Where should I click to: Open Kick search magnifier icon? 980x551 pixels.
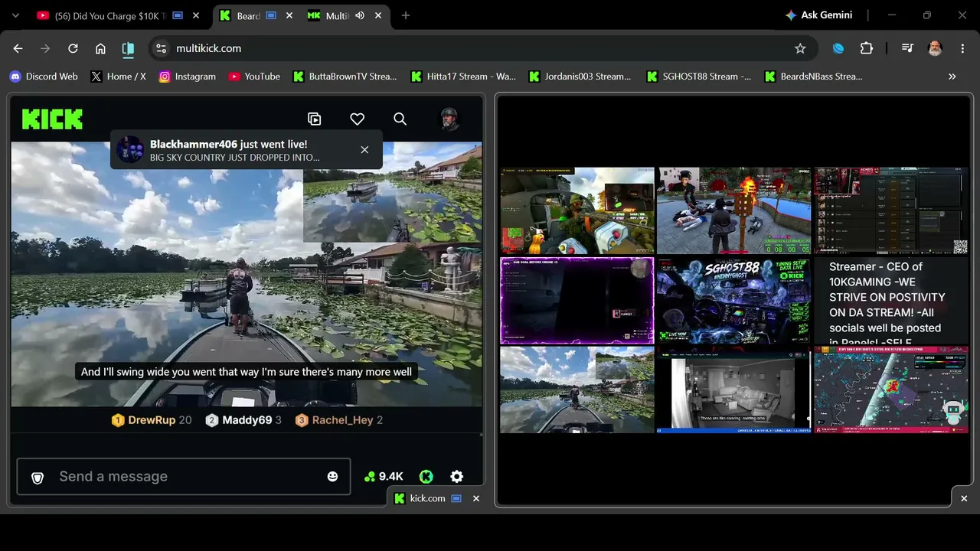coord(400,119)
